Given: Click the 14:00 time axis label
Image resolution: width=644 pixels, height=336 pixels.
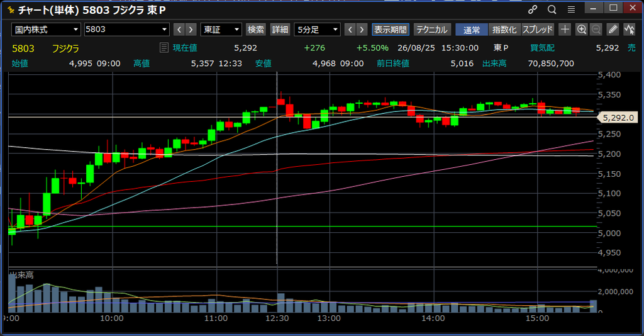Looking at the screenshot, I should click(x=433, y=318).
